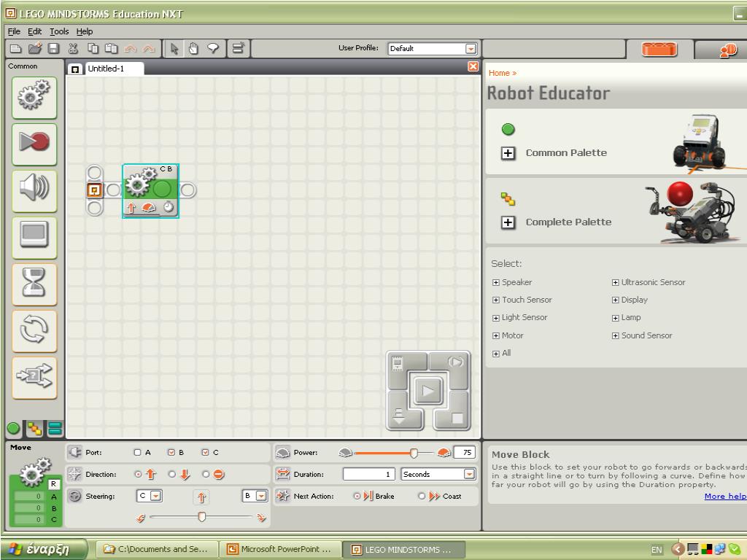
Task: Click Duration value input field
Action: click(x=369, y=474)
